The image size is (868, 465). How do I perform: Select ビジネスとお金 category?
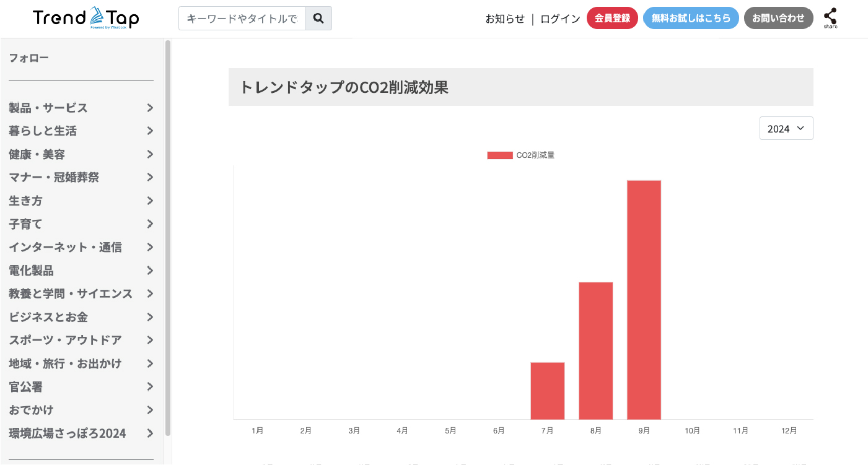[48, 317]
